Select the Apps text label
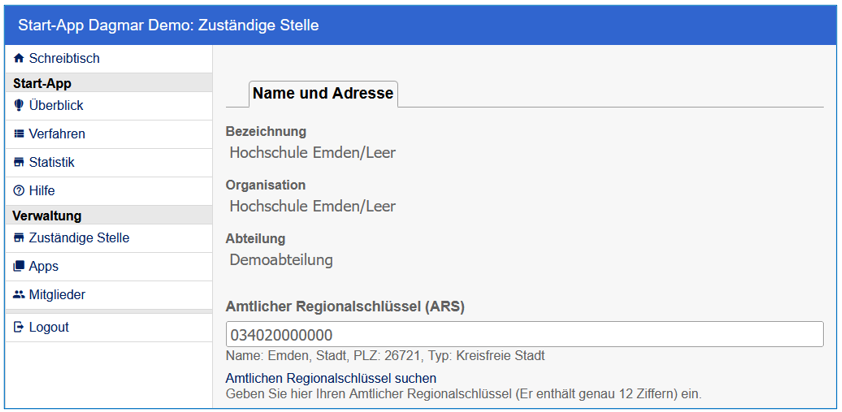Screen dimensions: 842x412 pyautogui.click(x=44, y=266)
